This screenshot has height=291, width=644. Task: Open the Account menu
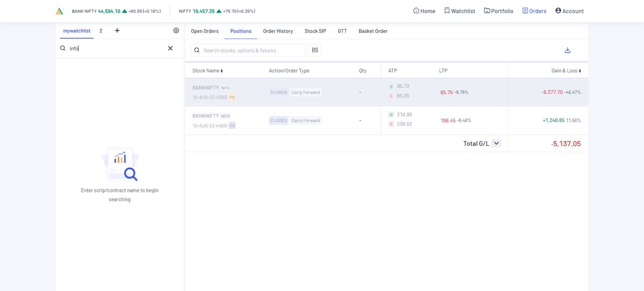click(569, 11)
